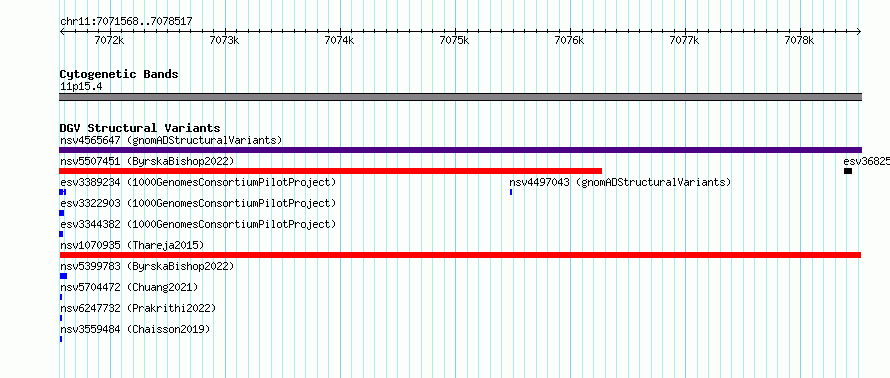Open label nsv5704472 (Chuang2021)
The width and height of the screenshot is (890, 378).
tap(129, 287)
